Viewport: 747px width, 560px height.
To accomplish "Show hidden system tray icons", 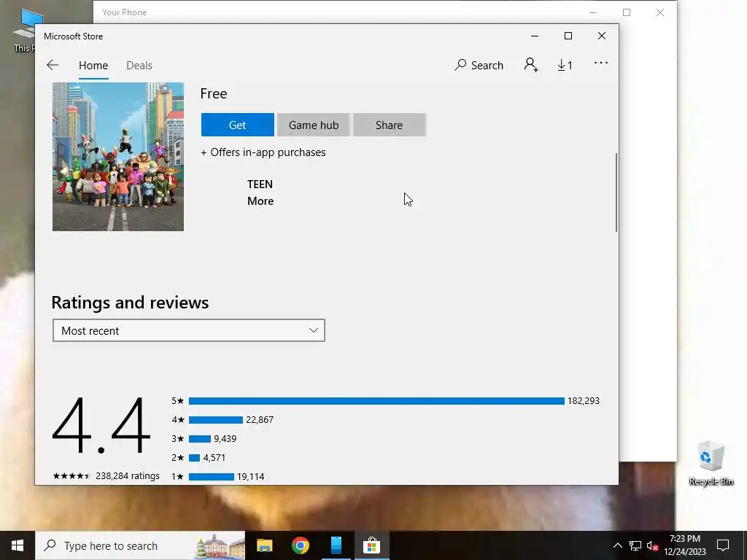I will point(617,545).
